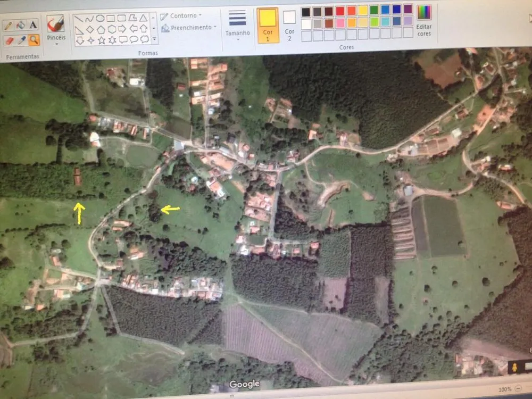This screenshot has width=532, height=399.
Task: Expand the full shapes gallery
Action: [x=154, y=39]
